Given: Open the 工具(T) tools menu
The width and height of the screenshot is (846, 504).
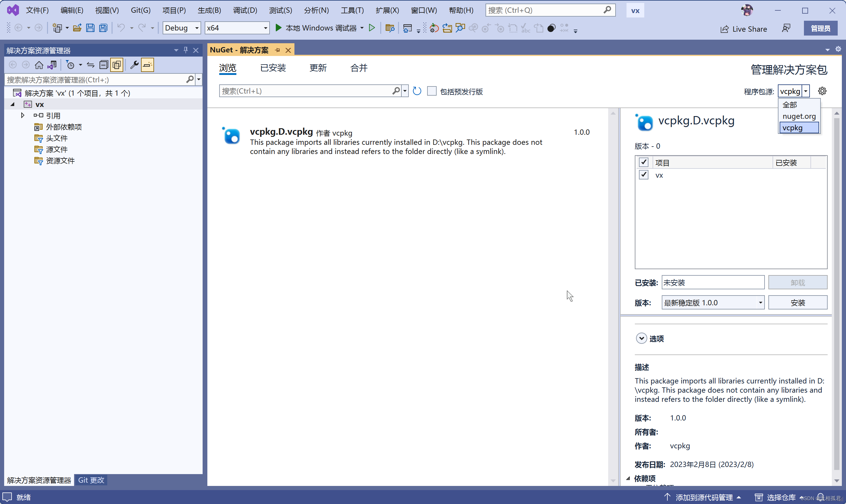Looking at the screenshot, I should pyautogui.click(x=352, y=10).
